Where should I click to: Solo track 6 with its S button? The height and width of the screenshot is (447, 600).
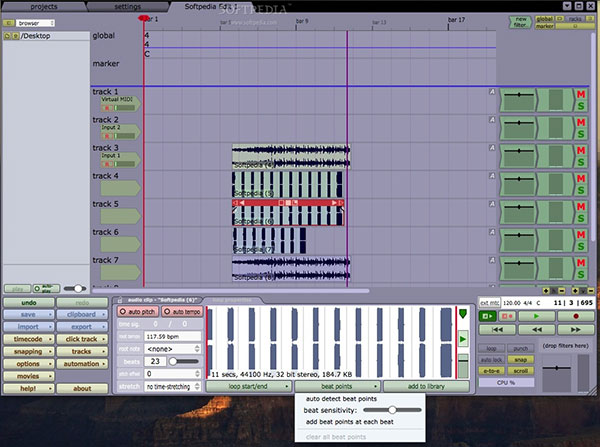pos(581,246)
